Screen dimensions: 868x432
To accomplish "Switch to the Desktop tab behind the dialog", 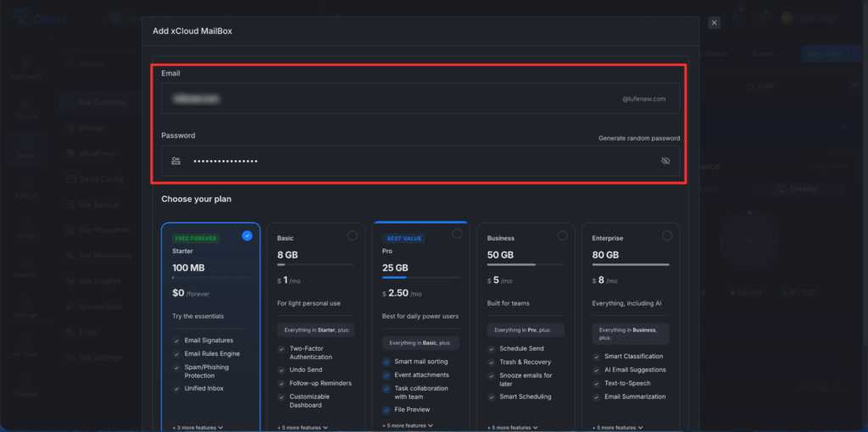I will [x=798, y=189].
